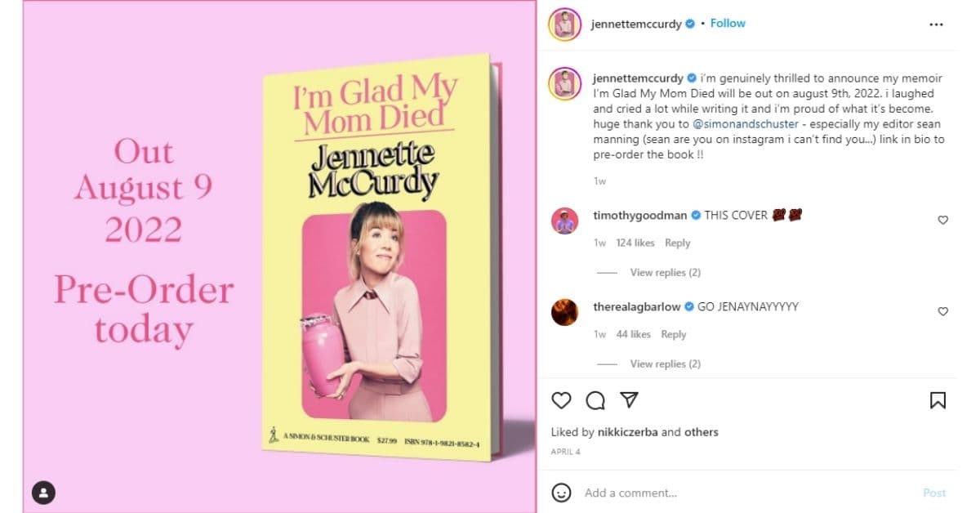Expand replies under therealagbarlow's comment
This screenshot has width=980, height=513.
[665, 364]
